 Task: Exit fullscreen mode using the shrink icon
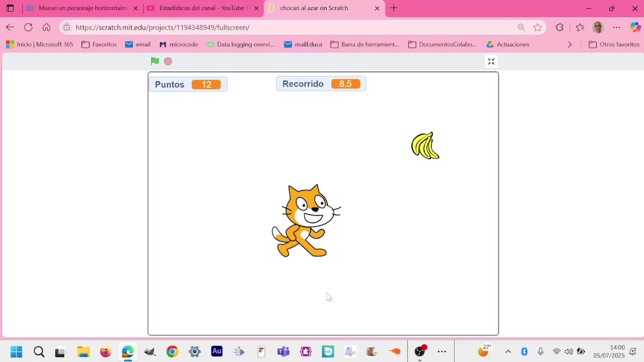pyautogui.click(x=491, y=61)
